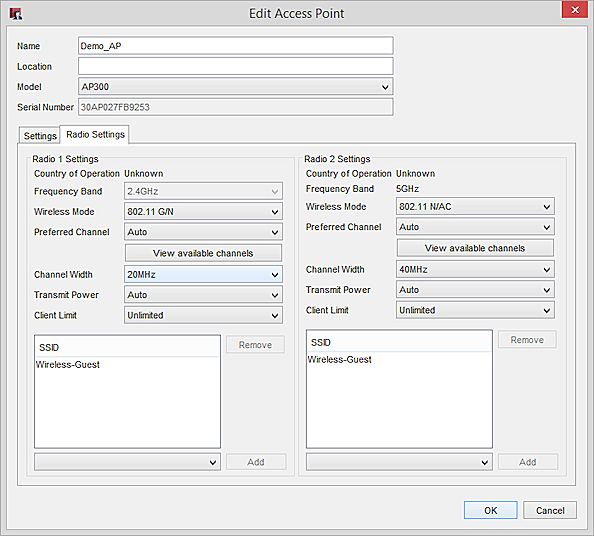Click Radio 2 View available channels button

click(x=475, y=248)
